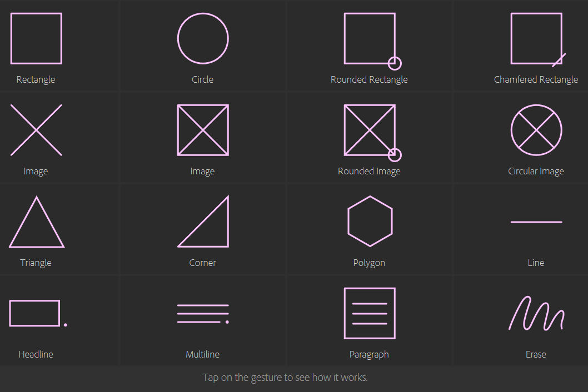Tap the Circular Image gesture icon

coord(536,130)
